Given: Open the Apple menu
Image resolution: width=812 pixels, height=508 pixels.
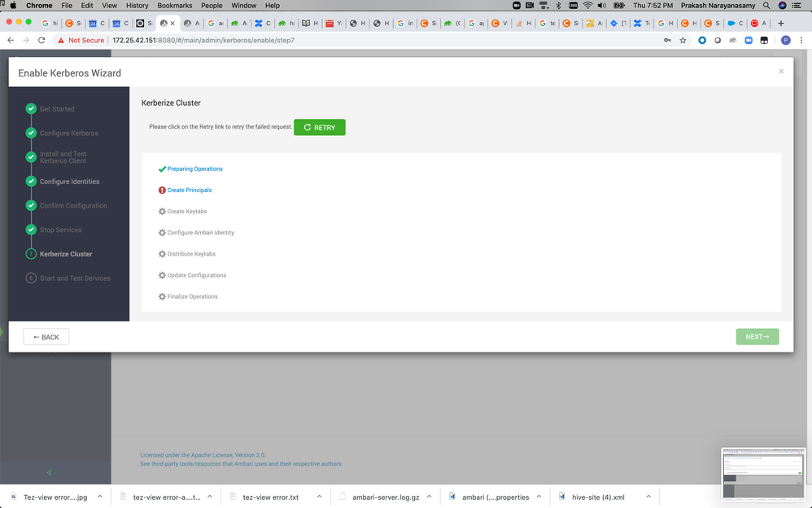Looking at the screenshot, I should point(13,6).
